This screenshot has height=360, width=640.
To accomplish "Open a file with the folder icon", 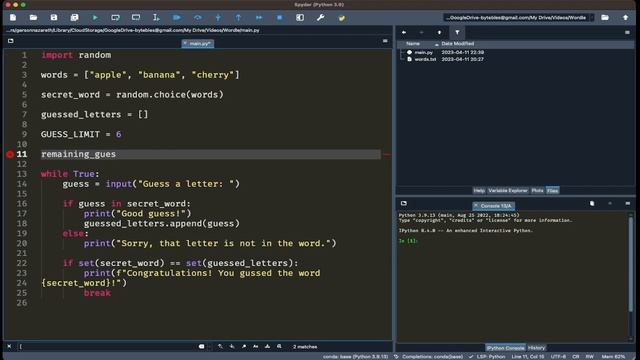I will pos(33,18).
